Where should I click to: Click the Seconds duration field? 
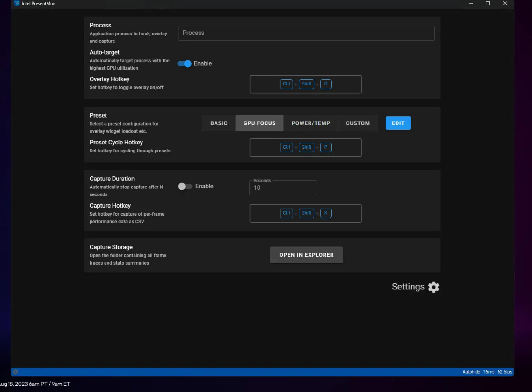pyautogui.click(x=283, y=188)
